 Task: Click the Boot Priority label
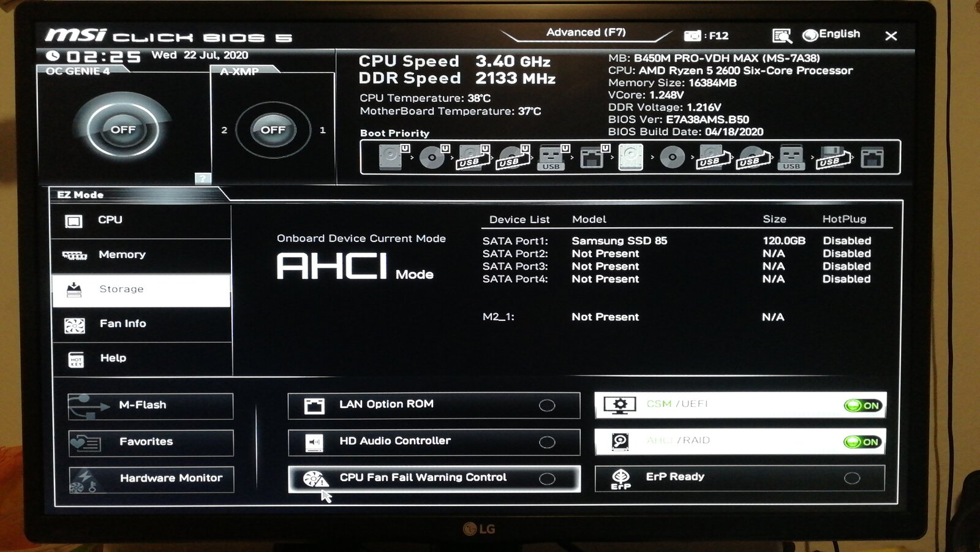[x=394, y=133]
